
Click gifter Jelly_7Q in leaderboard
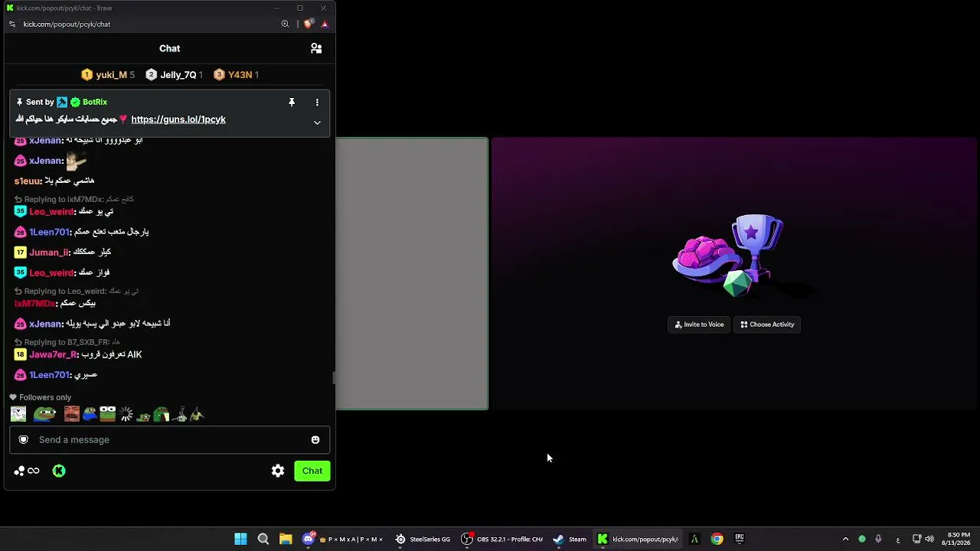[175, 74]
